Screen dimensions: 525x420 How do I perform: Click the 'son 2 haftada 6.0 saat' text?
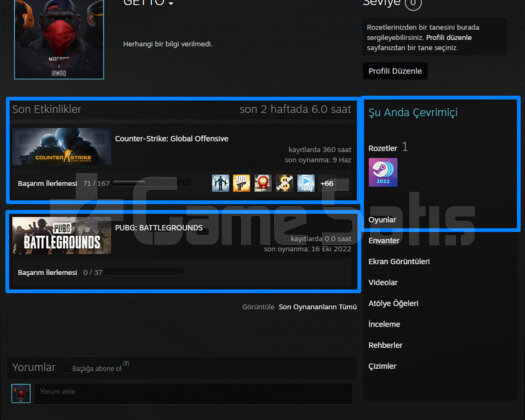(295, 109)
